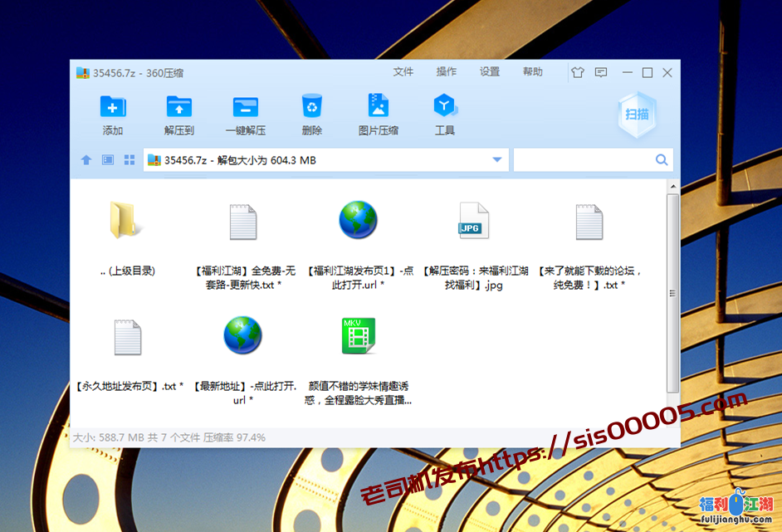Click the 删除 (Delete) trash icon

[312, 107]
